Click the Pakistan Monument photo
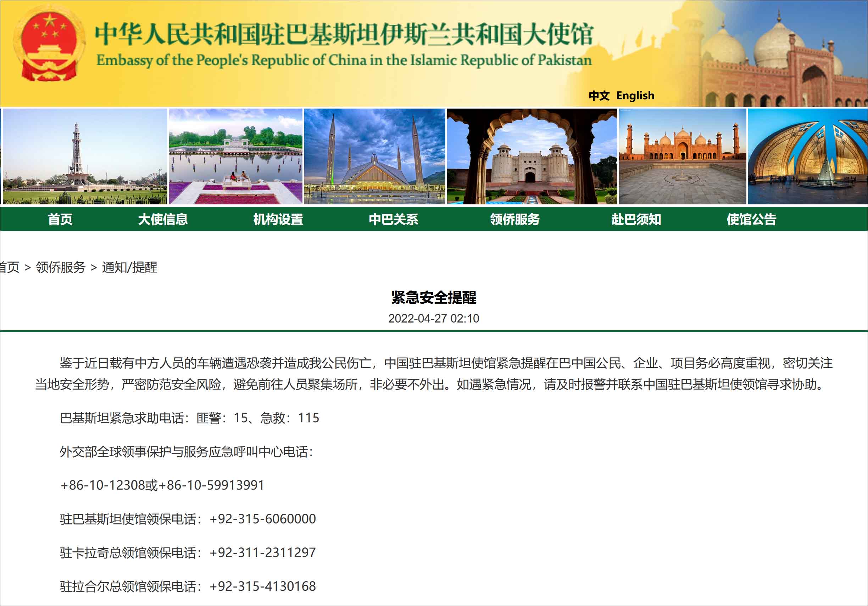 807,156
